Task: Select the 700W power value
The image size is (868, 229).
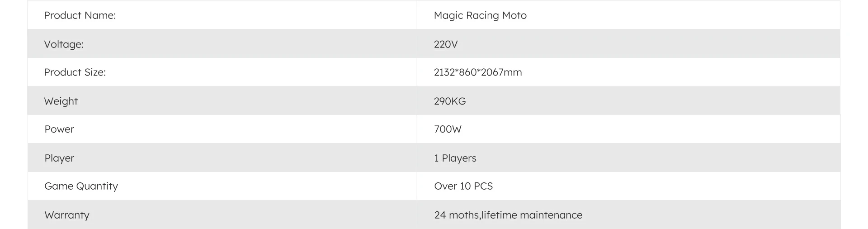Action: click(x=448, y=129)
